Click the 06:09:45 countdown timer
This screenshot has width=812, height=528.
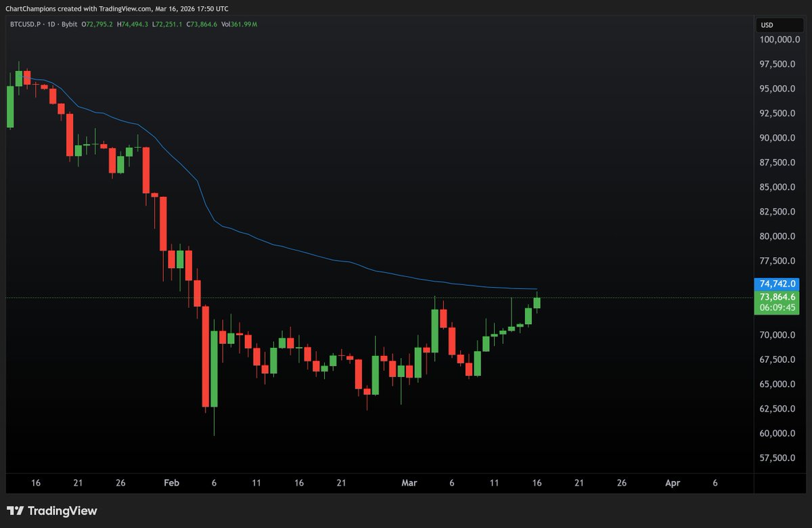coord(779,307)
